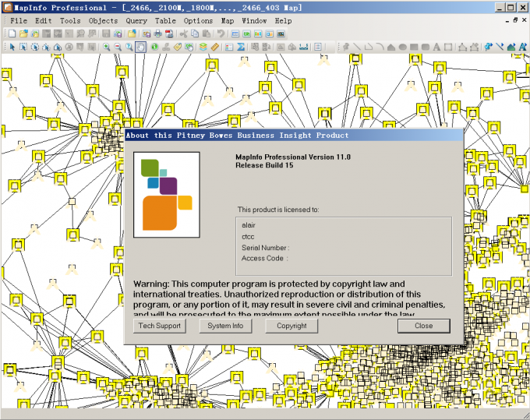This screenshot has height=420, width=530.
Task: Select the Label tag tool
Action: click(x=178, y=47)
